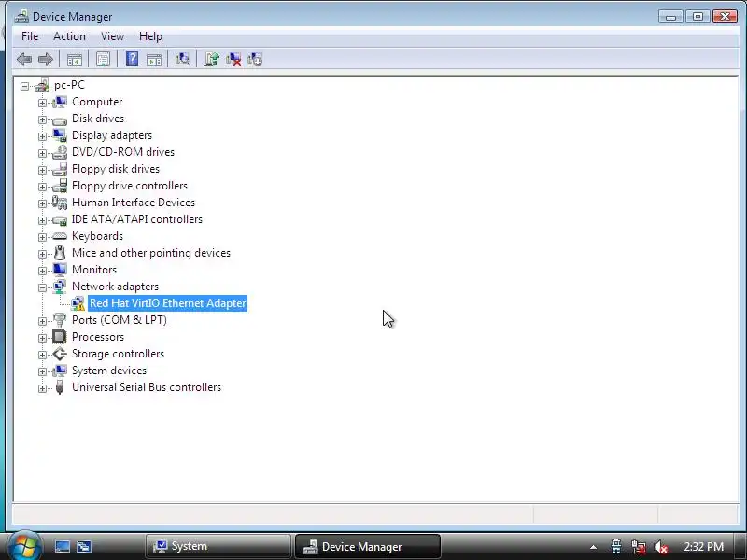747x560 pixels.
Task: Close the Device Manager window
Action: [725, 17]
